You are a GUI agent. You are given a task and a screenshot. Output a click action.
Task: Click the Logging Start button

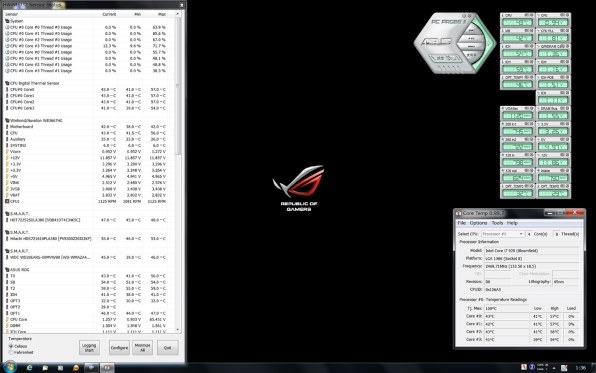89,348
